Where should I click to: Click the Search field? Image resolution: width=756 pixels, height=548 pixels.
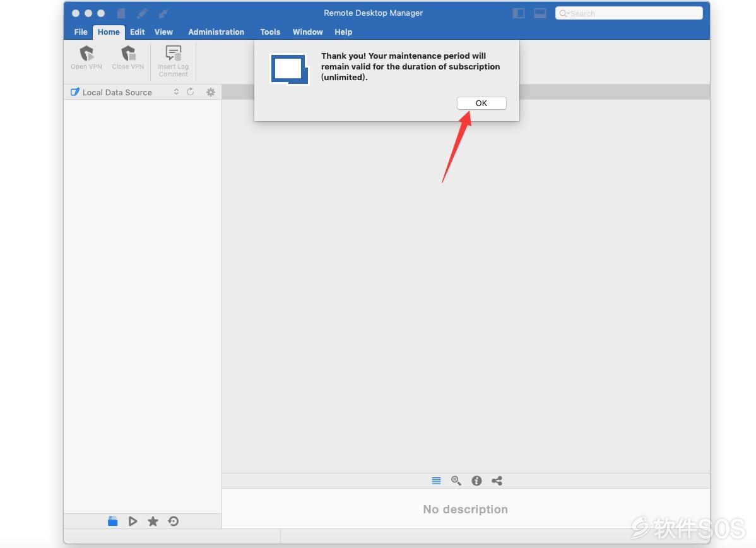click(629, 13)
